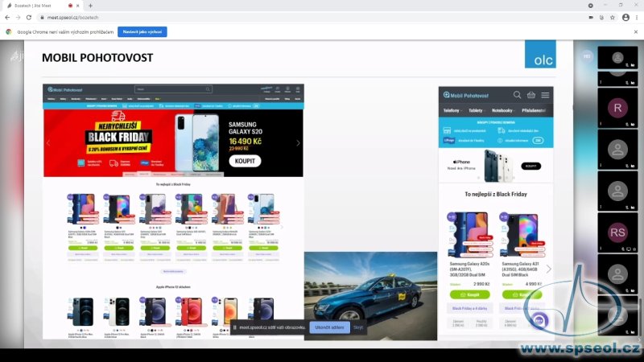The image size is (644, 362).
Task: Go to previous banner slide with left arrow
Action: coord(48,143)
